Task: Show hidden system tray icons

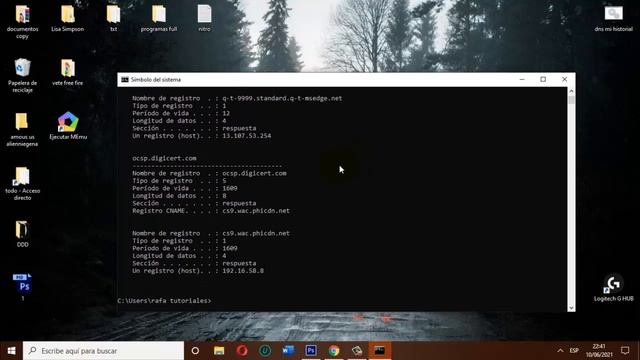Action: tap(560, 351)
